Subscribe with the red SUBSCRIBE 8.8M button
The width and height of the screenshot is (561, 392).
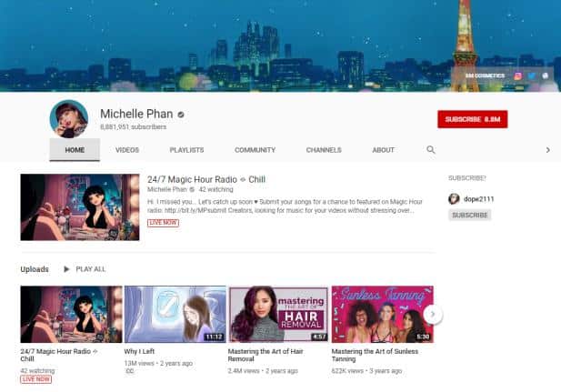tap(473, 119)
